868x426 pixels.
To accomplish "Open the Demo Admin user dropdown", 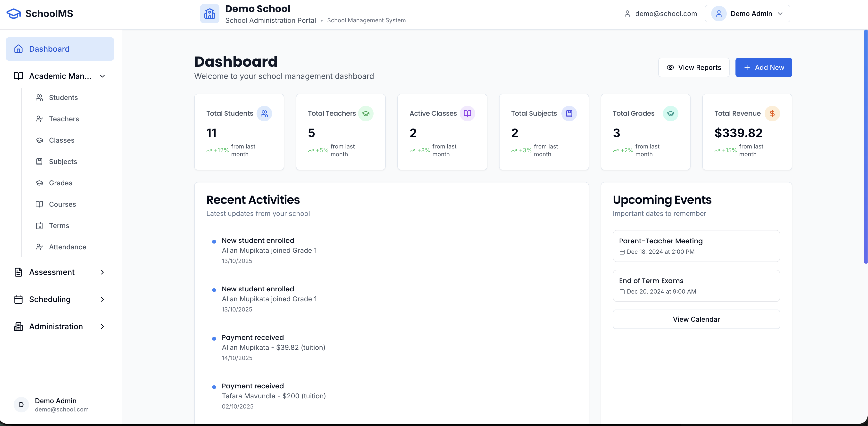I will pos(747,14).
